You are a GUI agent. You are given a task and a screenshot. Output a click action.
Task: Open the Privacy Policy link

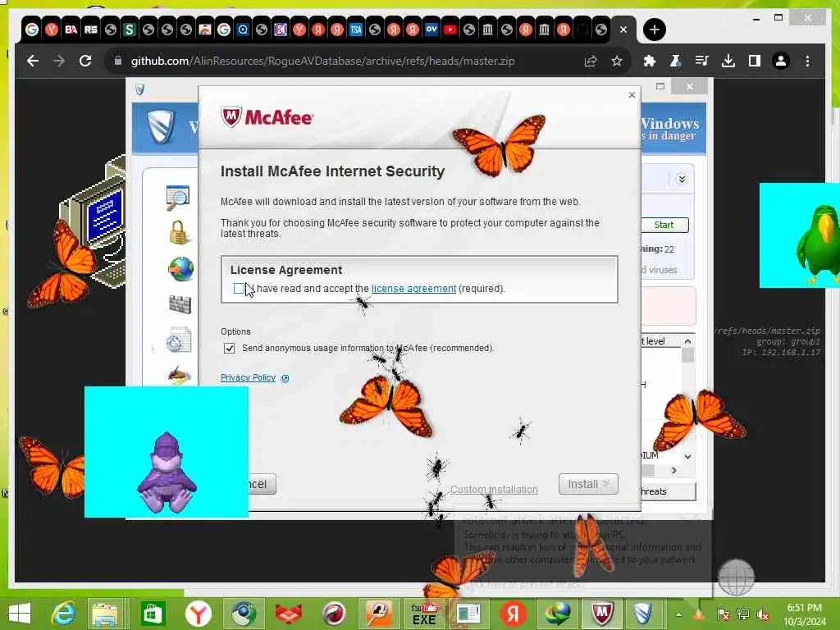click(248, 377)
